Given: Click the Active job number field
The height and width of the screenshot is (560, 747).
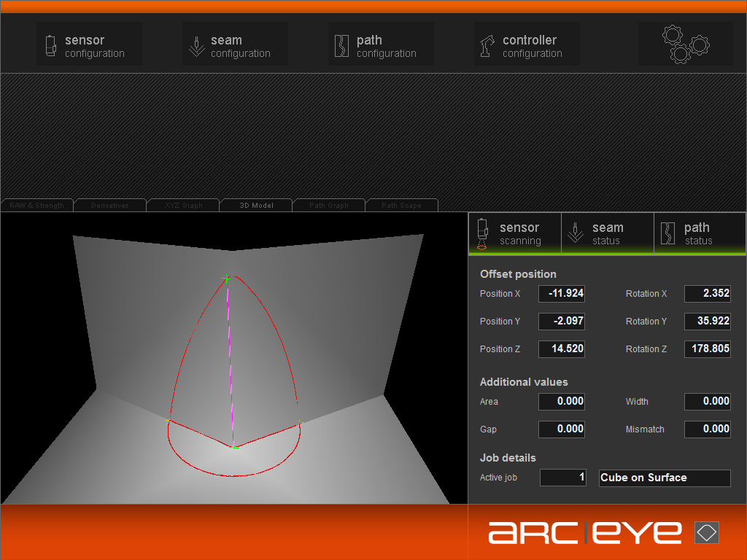Looking at the screenshot, I should click(562, 478).
